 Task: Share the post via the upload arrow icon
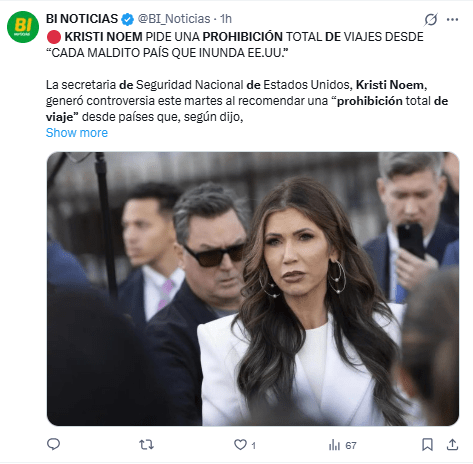tap(452, 445)
